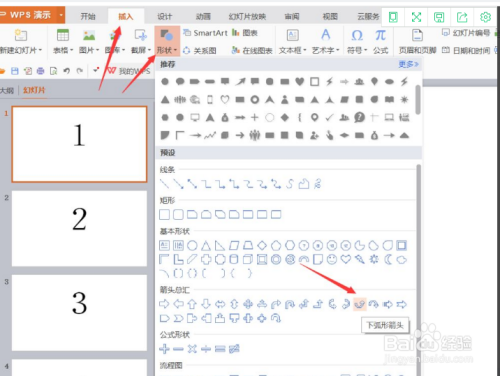Click the redo icon in quick access toolbar
Viewport: 500px width, 376px height.
(79, 71)
